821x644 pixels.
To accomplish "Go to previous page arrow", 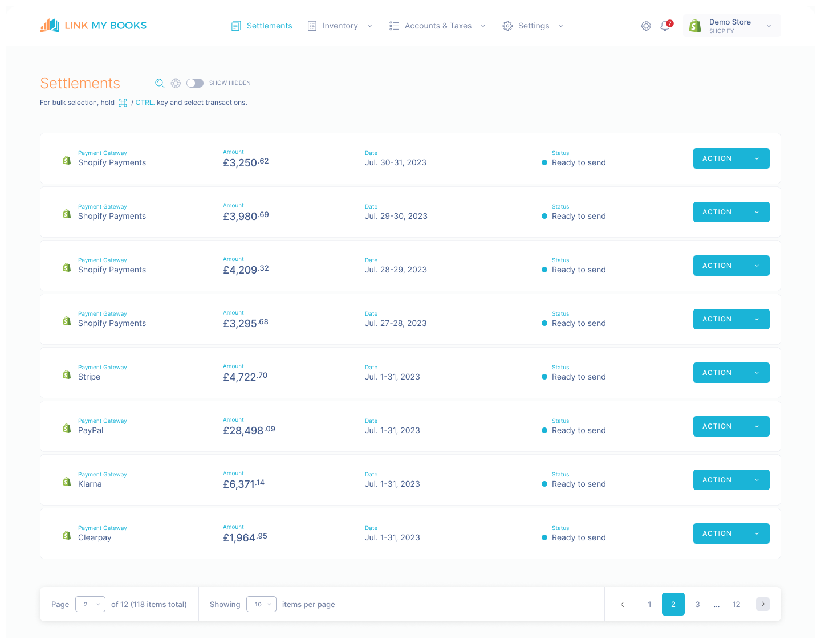I will coord(622,604).
